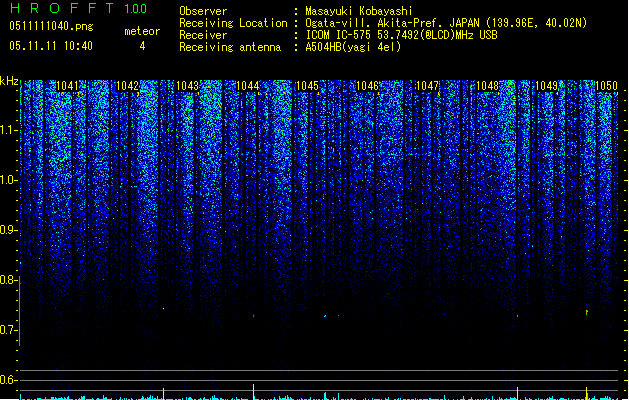Click time marker 1041
Image resolution: width=629 pixels, height=400 pixels.
[x=67, y=86]
